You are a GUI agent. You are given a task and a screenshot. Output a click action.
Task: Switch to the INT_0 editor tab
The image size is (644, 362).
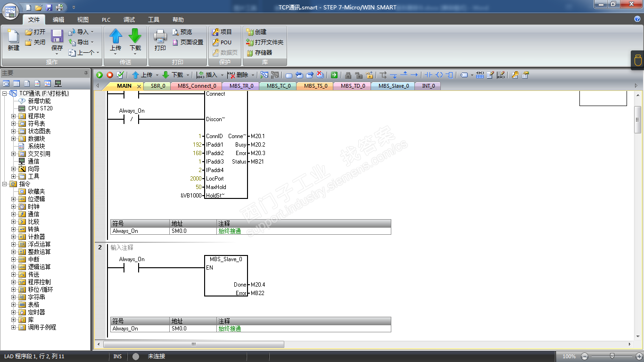click(x=428, y=86)
